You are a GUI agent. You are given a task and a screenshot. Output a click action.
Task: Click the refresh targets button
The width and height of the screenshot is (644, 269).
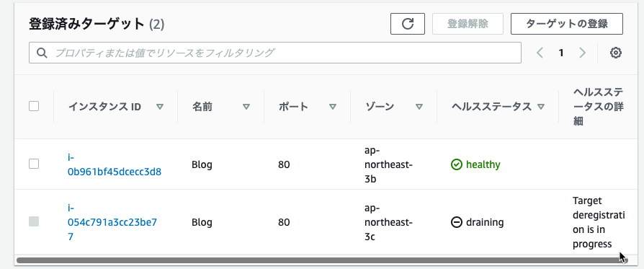pyautogui.click(x=408, y=24)
